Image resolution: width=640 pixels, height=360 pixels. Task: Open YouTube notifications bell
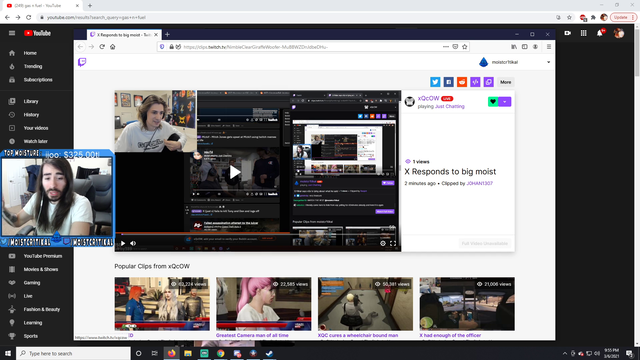coord(600,33)
